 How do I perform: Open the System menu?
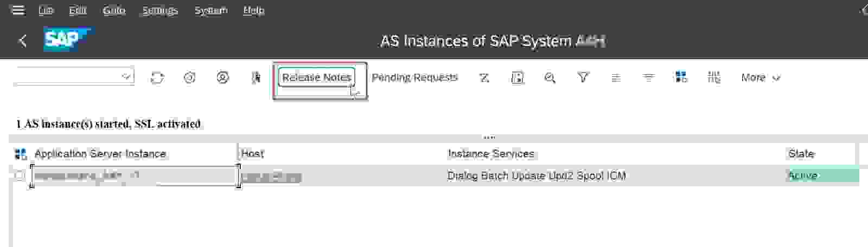211,10
